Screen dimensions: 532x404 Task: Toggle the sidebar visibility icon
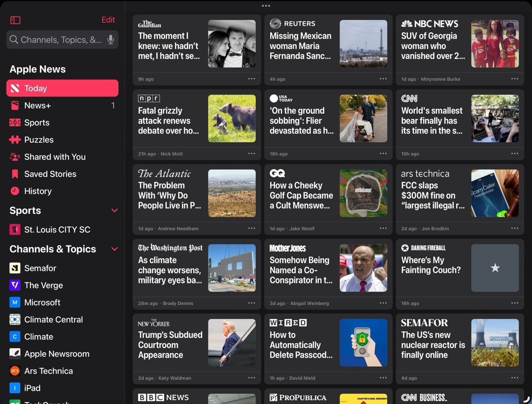tap(15, 20)
